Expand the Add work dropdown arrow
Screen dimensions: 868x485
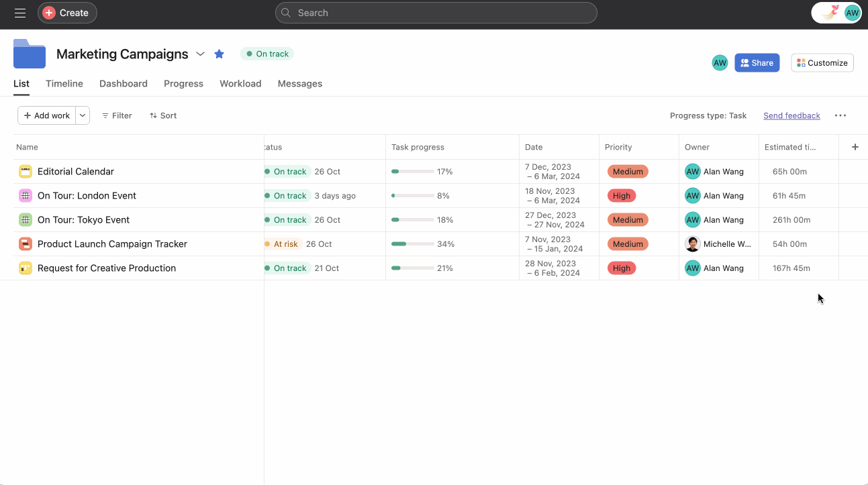coord(83,115)
